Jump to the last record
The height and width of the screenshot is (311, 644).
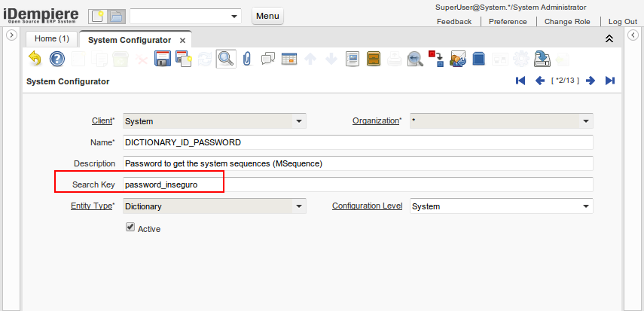pos(610,81)
